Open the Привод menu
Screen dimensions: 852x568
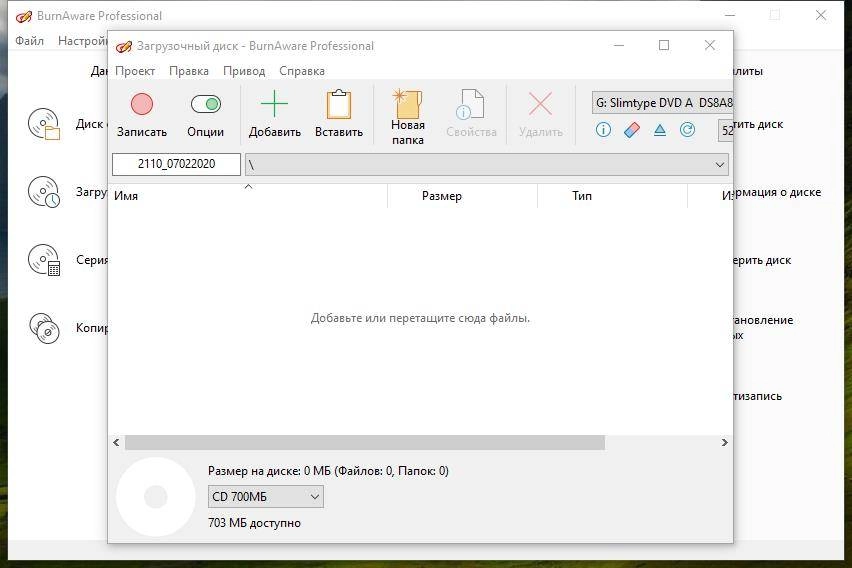[x=244, y=71]
